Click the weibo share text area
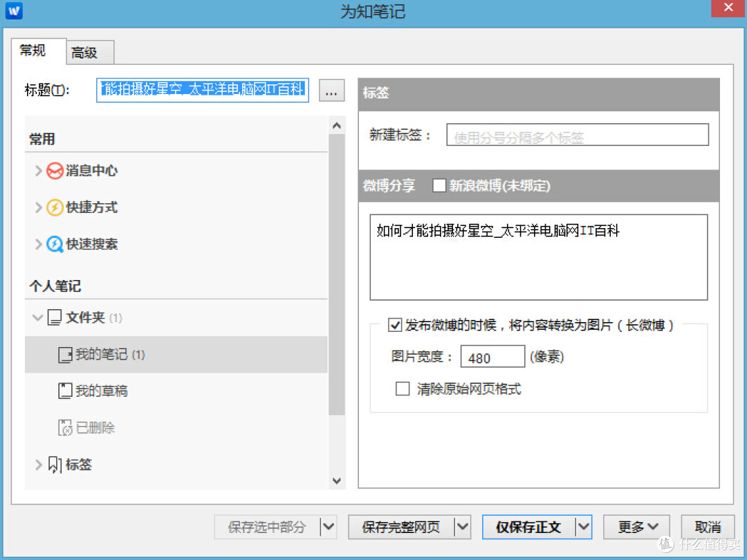 pyautogui.click(x=538, y=257)
